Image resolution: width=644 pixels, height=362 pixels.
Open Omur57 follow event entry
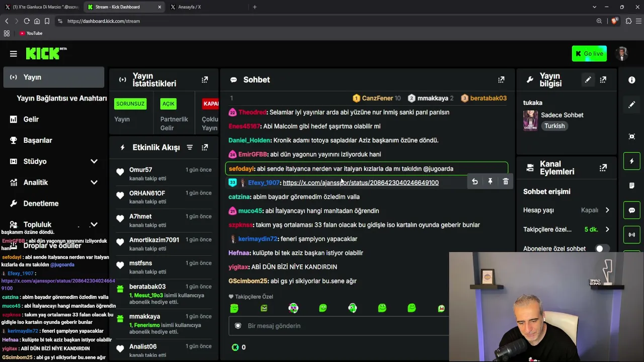pyautogui.click(x=165, y=174)
